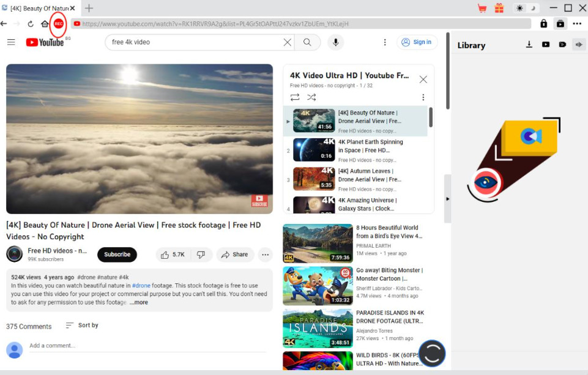Screen dimensions: 588x375
Task: Collapse the Library panel side arrow
Action: point(447,199)
